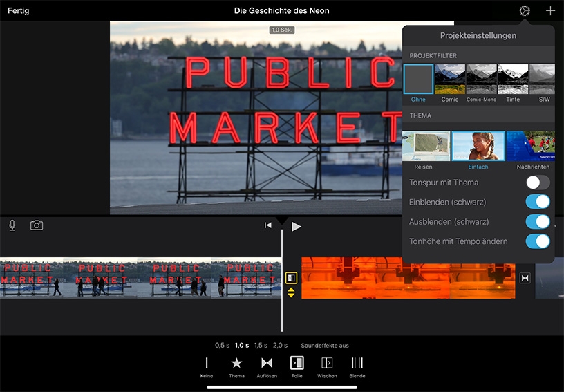Jump to beginning with skip-back icon

268,225
